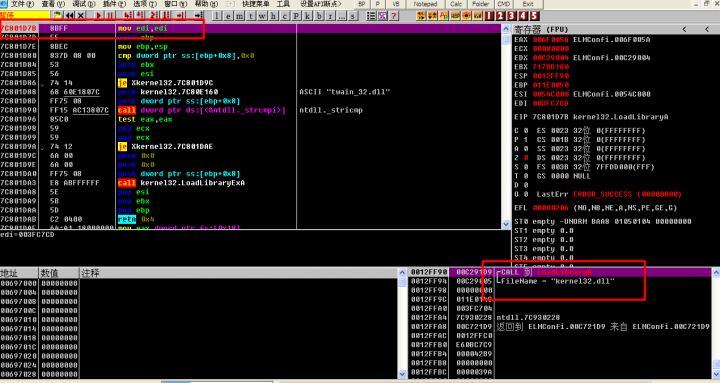Image resolution: width=720 pixels, height=383 pixels.
Task: Show the CPU window with the 'c' button
Action: (285, 16)
